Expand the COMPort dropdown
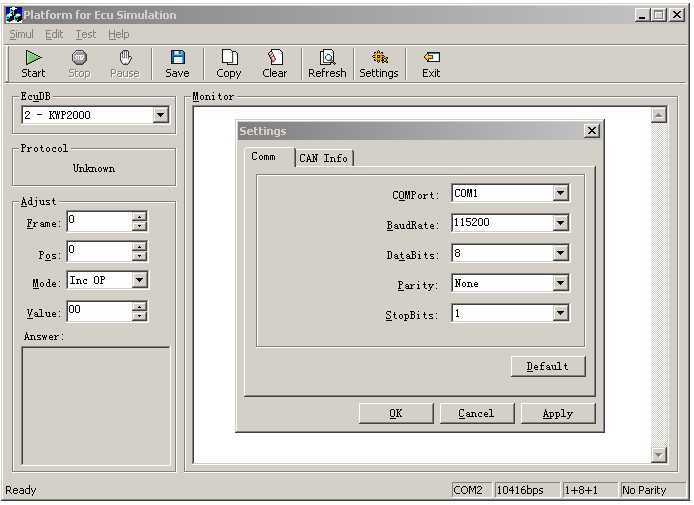Viewport: 694px width, 505px height. (x=560, y=194)
